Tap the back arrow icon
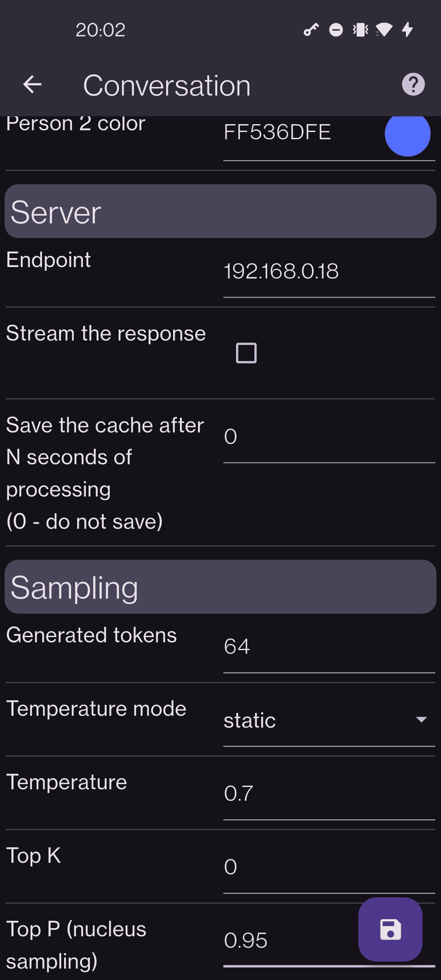The image size is (441, 980). (x=32, y=85)
